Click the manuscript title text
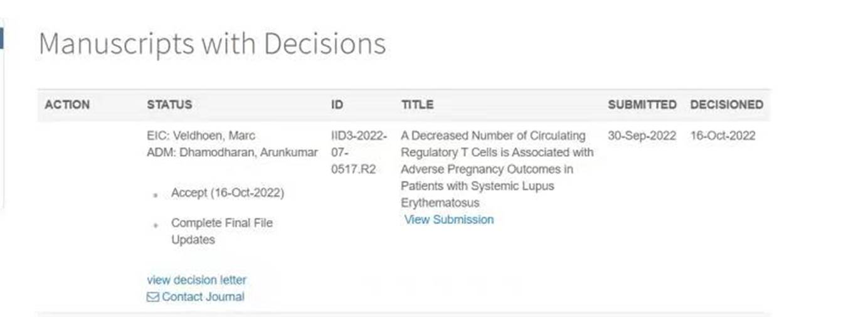The height and width of the screenshot is (317, 868). tap(497, 169)
